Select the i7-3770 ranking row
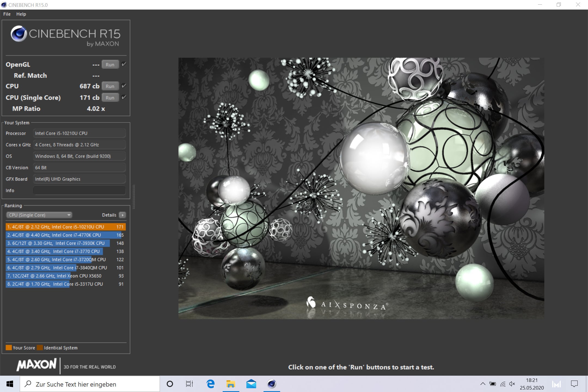 click(66, 251)
